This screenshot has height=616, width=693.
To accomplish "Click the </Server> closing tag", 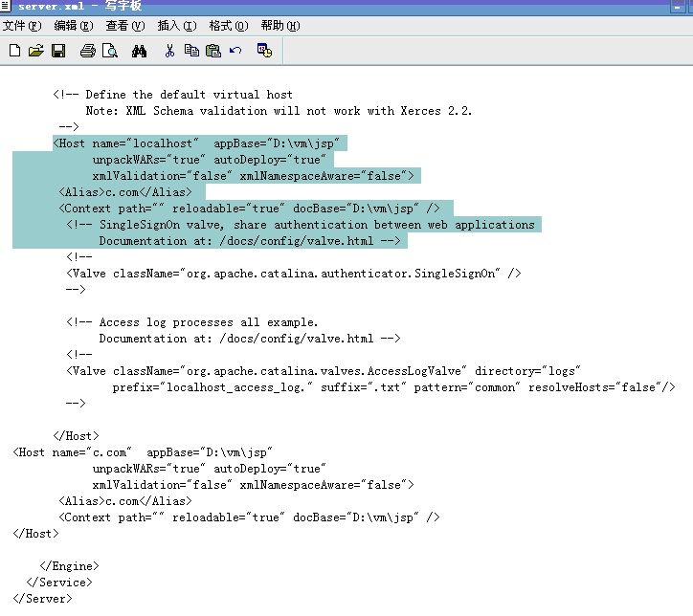I will point(42,599).
